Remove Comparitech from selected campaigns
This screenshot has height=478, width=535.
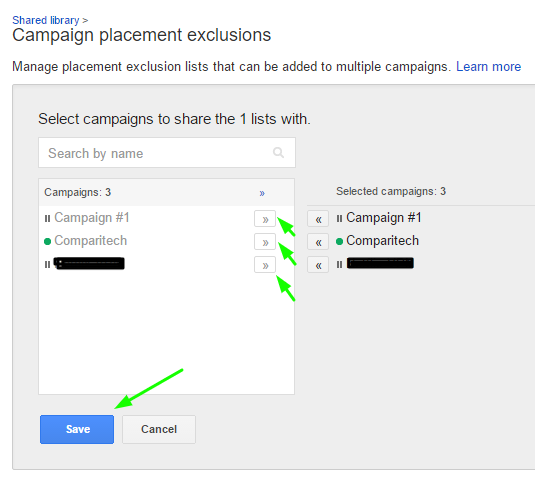(318, 242)
